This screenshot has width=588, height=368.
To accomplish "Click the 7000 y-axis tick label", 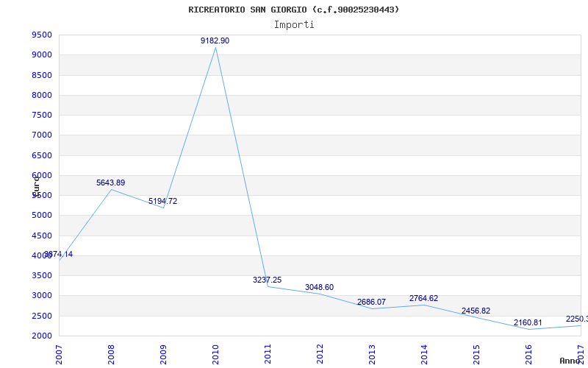I will [x=42, y=135].
